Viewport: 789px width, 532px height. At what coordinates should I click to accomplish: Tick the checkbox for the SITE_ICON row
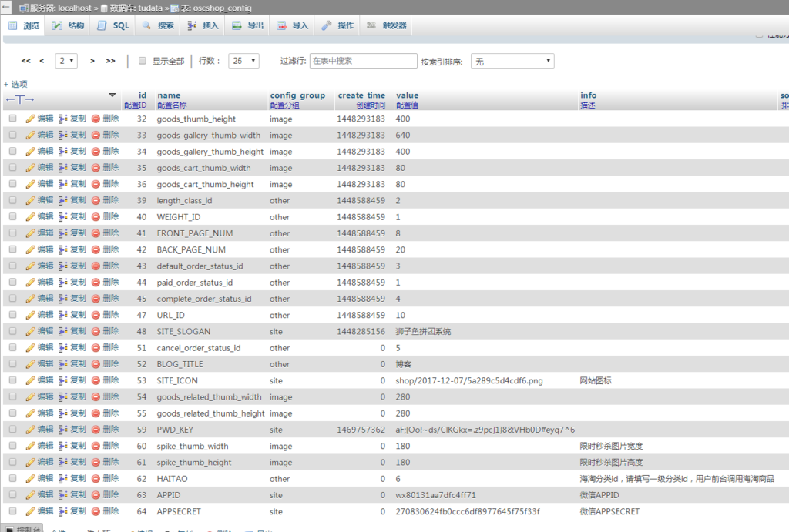coord(12,380)
